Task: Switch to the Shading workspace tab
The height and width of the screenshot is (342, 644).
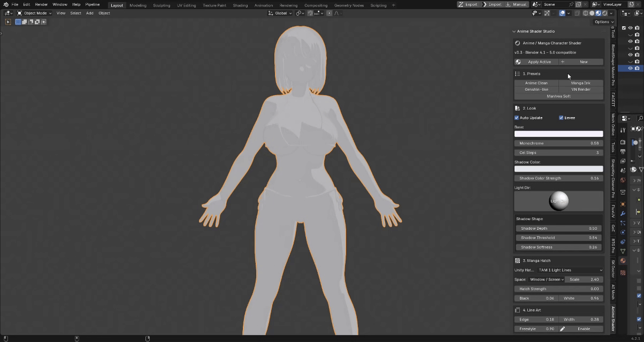Action: (x=240, y=5)
